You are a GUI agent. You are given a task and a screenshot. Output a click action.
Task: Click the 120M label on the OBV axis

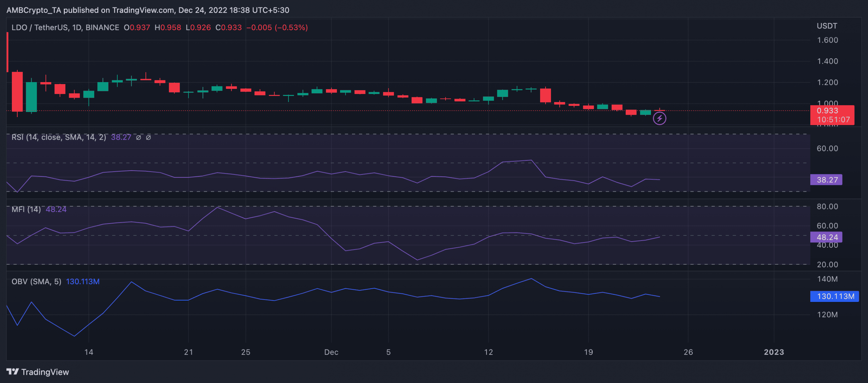pos(827,314)
